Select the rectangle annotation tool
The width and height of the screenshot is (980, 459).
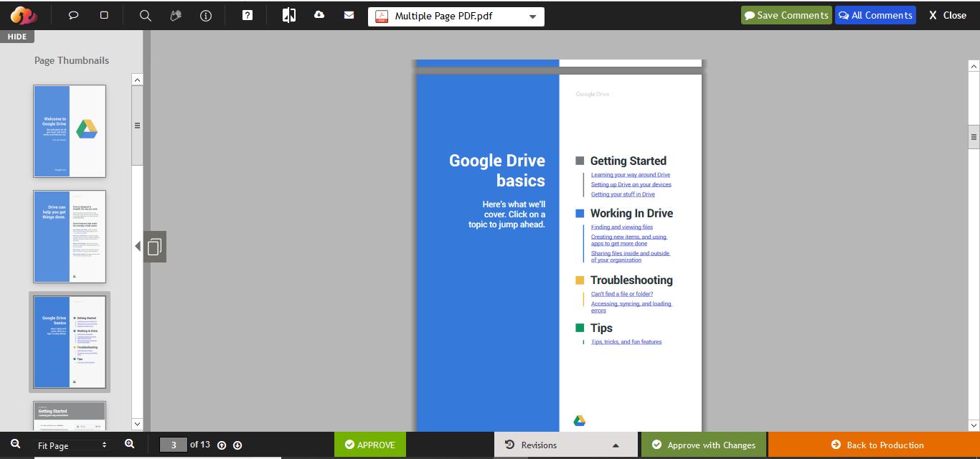[x=104, y=15]
